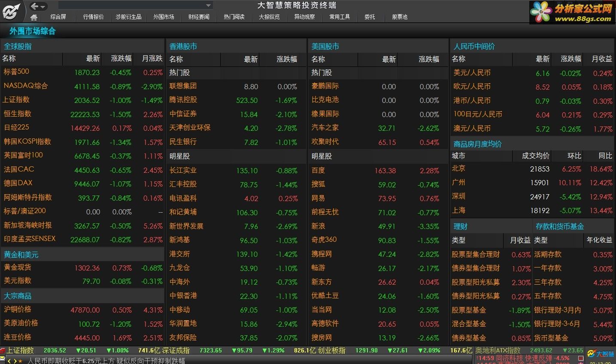The image size is (616, 364).
Task: Click 上证指数 in bottom status bar
Action: [x=20, y=350]
